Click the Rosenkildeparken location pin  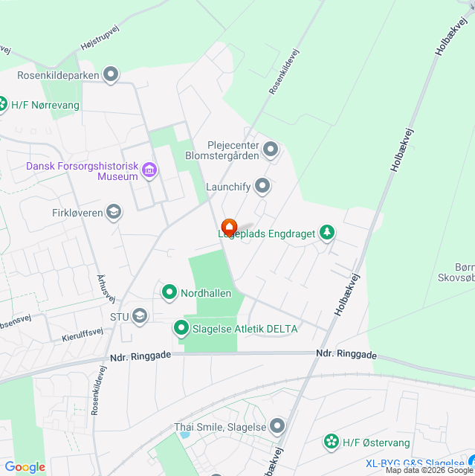pos(111,74)
